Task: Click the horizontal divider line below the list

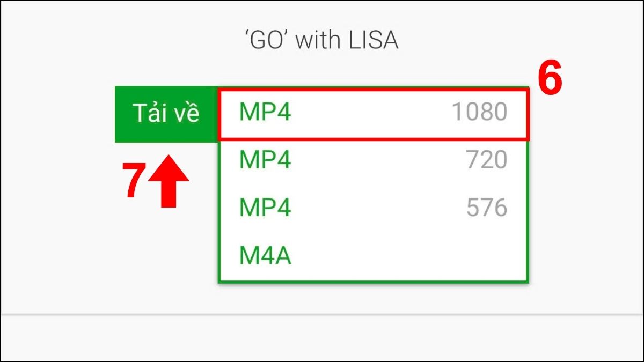Action: tap(322, 314)
